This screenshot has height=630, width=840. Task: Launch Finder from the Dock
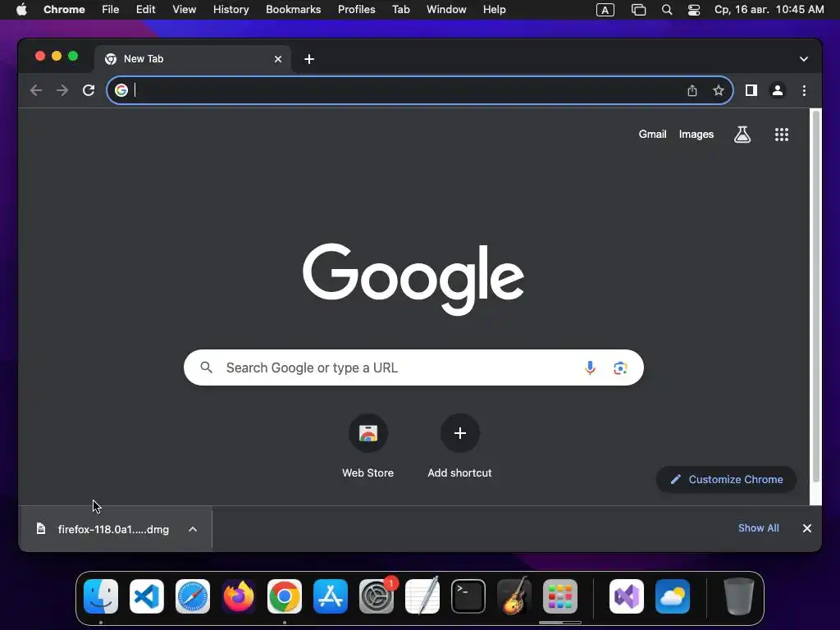click(x=101, y=596)
